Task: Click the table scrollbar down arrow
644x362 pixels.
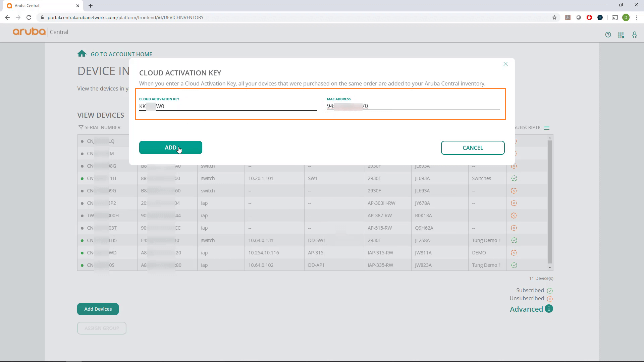Action: [549, 267]
